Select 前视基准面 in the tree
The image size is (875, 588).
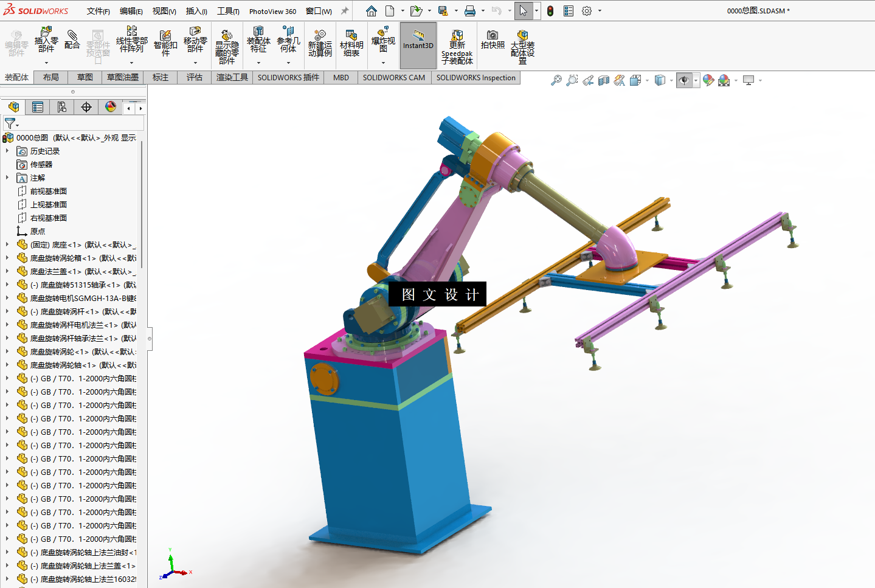click(x=49, y=191)
